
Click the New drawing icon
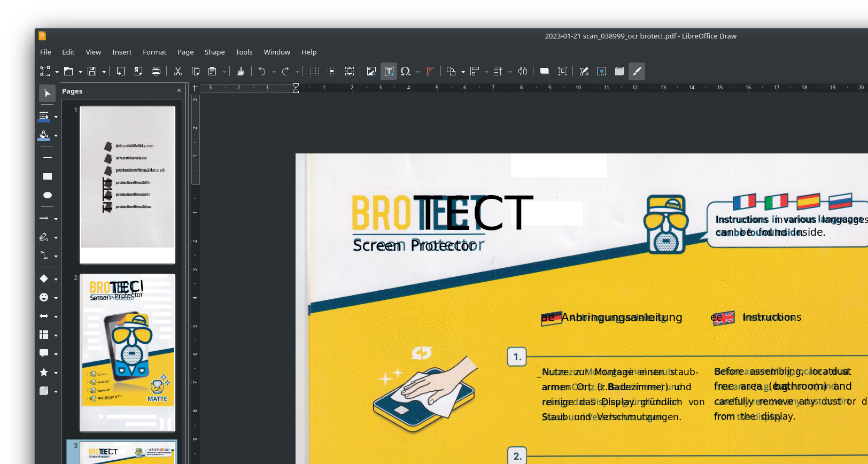pos(45,71)
